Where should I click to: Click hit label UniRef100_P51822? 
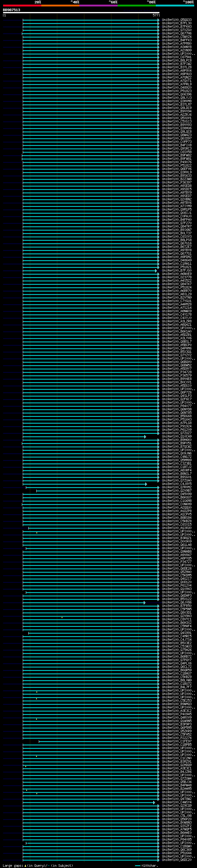tap(177, 165)
